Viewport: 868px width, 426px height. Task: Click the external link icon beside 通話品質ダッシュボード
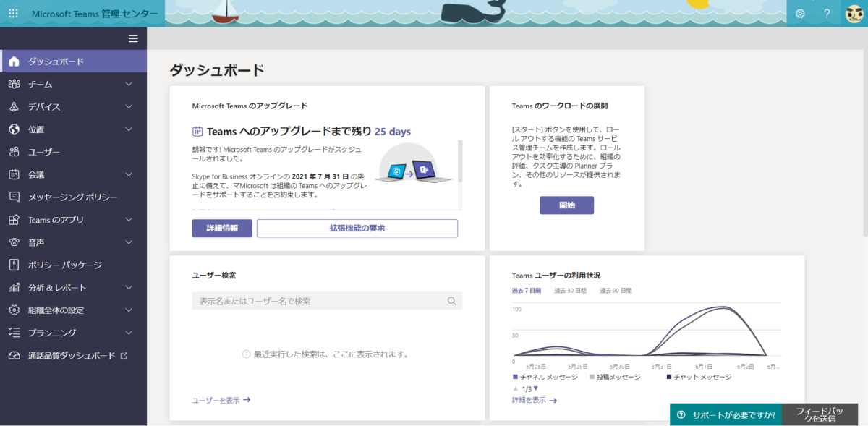point(124,355)
